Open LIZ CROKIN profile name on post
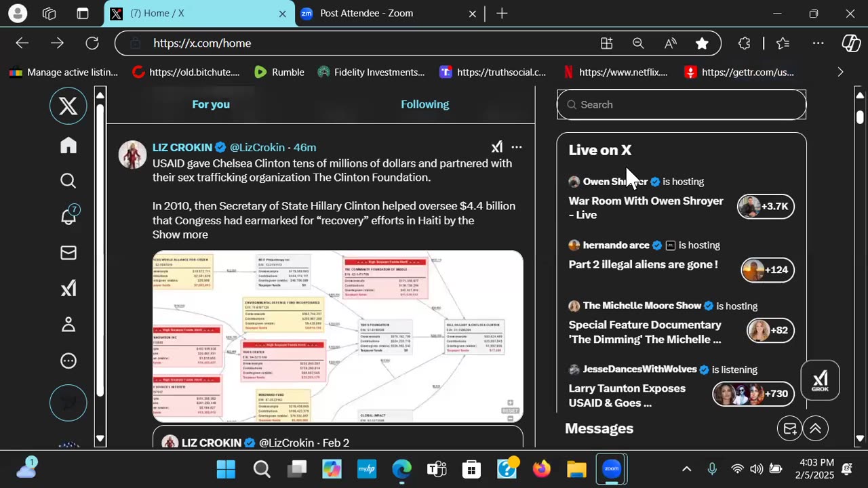This screenshot has height=488, width=868. tap(182, 147)
